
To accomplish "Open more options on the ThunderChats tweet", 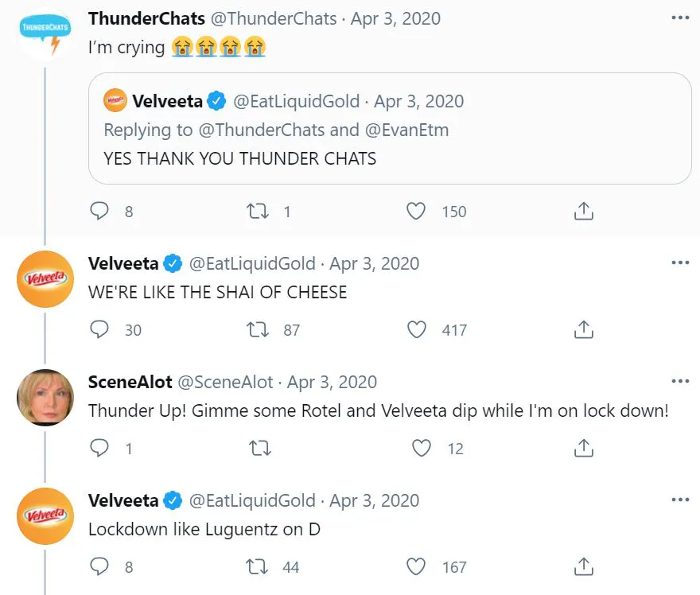I will click(x=680, y=17).
